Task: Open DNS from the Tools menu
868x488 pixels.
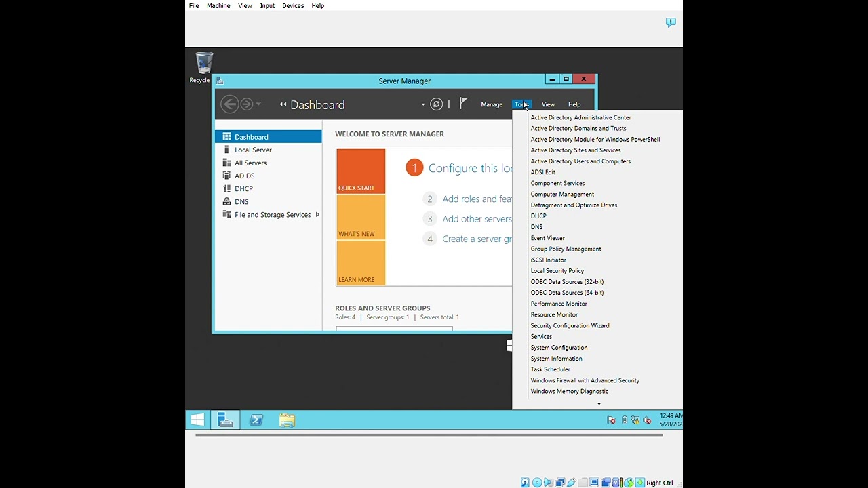Action: [x=536, y=227]
